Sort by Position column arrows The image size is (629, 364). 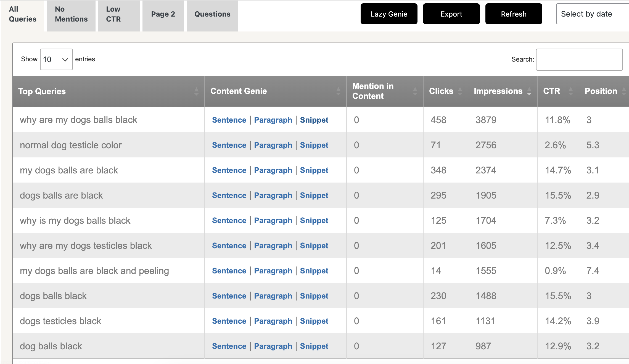pos(624,91)
